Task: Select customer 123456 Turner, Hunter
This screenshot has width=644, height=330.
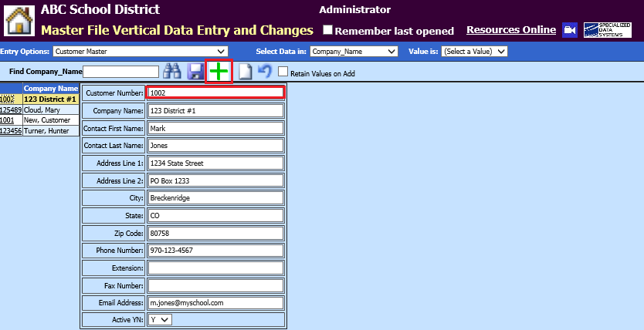Action: click(39, 131)
